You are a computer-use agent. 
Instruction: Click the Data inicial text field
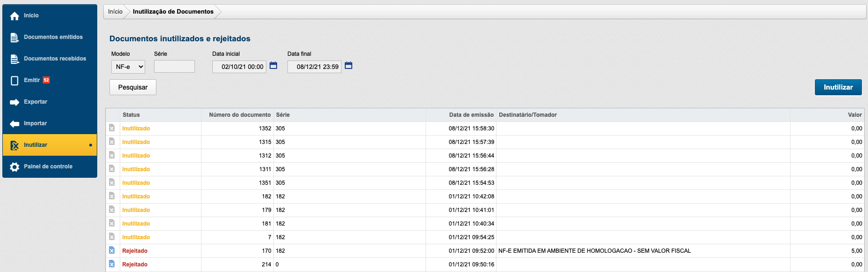[x=239, y=67]
